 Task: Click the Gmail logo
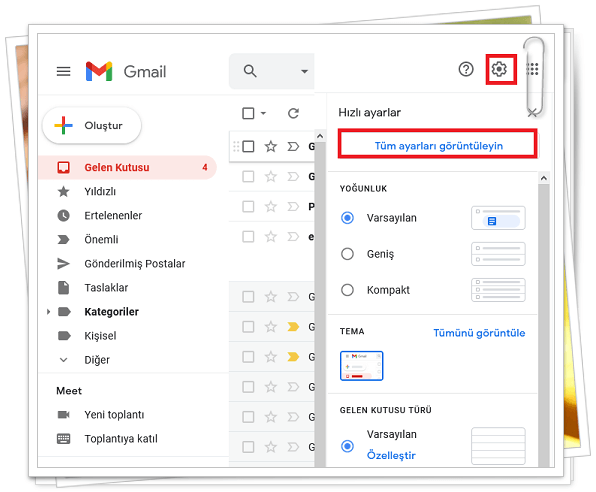click(x=126, y=71)
